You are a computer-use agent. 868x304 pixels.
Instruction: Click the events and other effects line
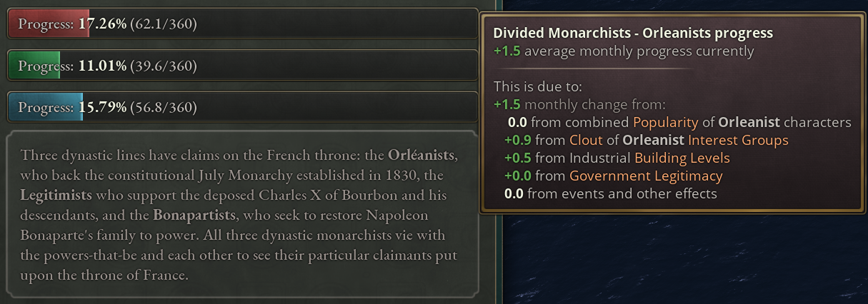pyautogui.click(x=611, y=193)
